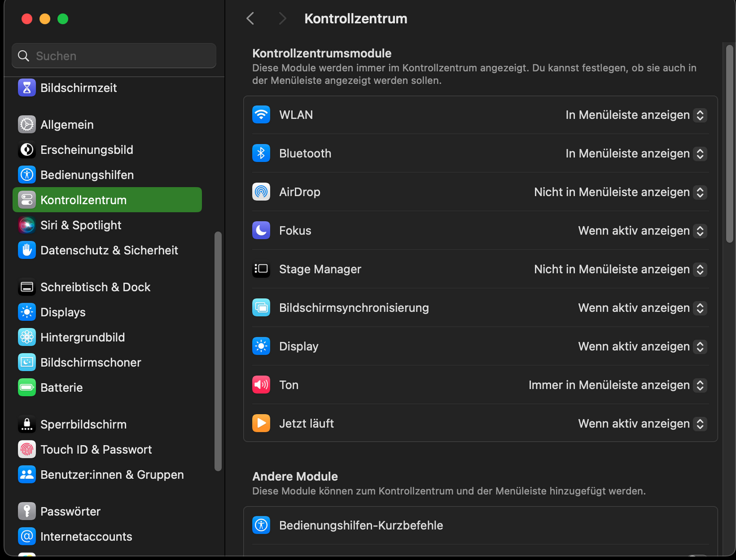Click the Display brightness icon in module list
The width and height of the screenshot is (736, 560).
261,346
